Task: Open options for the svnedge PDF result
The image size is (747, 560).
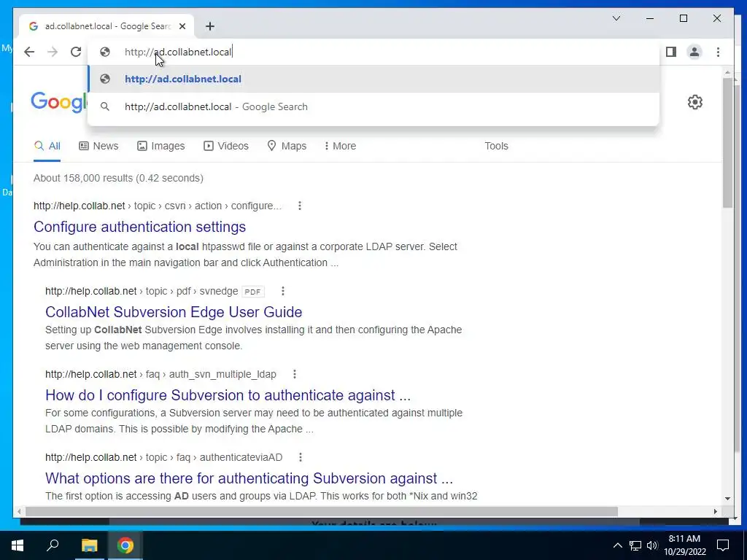Action: point(283,291)
